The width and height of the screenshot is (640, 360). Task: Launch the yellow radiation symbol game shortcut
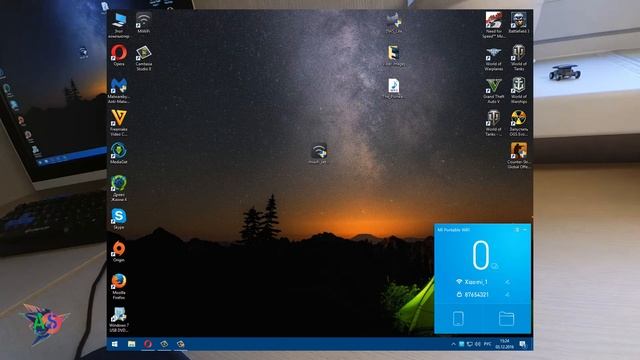point(519,123)
